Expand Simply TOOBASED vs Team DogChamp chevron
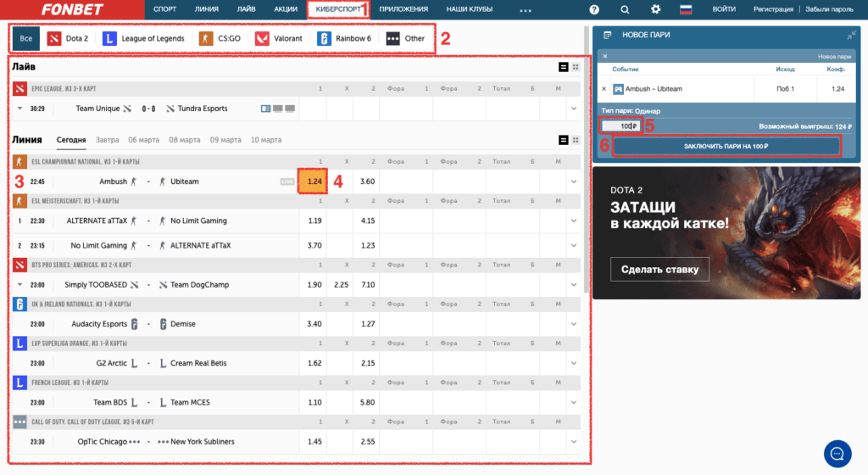The image size is (868, 475). click(574, 285)
